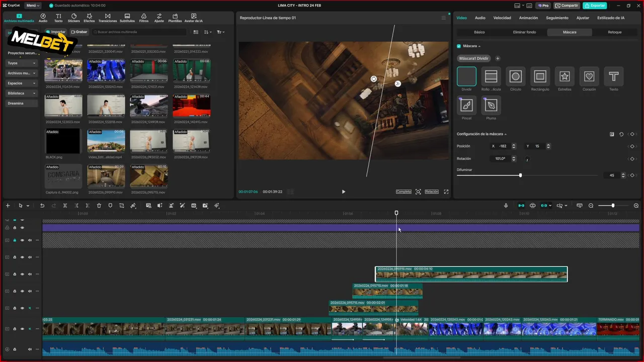The width and height of the screenshot is (644, 362).
Task: Expand the Archivos mu... sidebar section
Action: click(x=22, y=73)
